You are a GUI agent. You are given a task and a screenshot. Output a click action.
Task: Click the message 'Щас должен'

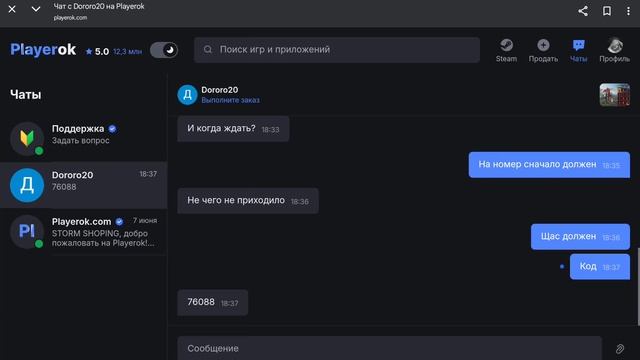pyautogui.click(x=580, y=237)
